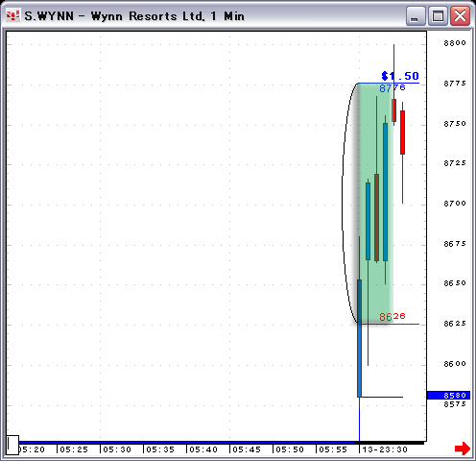
Task: Select the red horizontal line at 8625
Action: [x=390, y=325]
